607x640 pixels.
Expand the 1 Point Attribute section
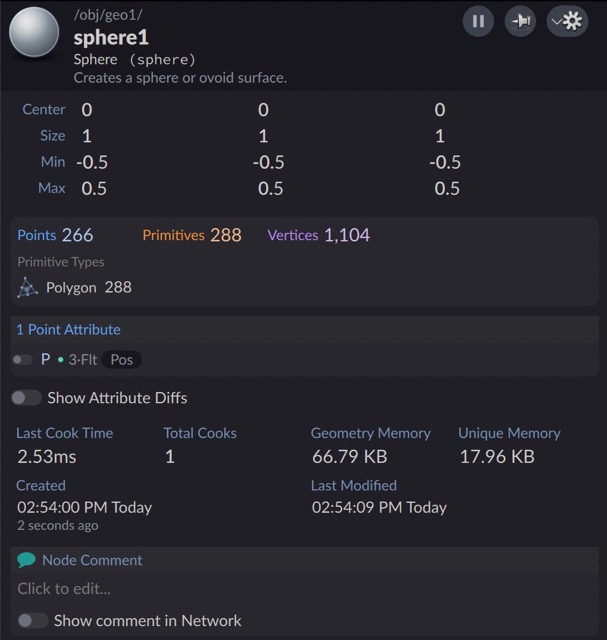[68, 329]
